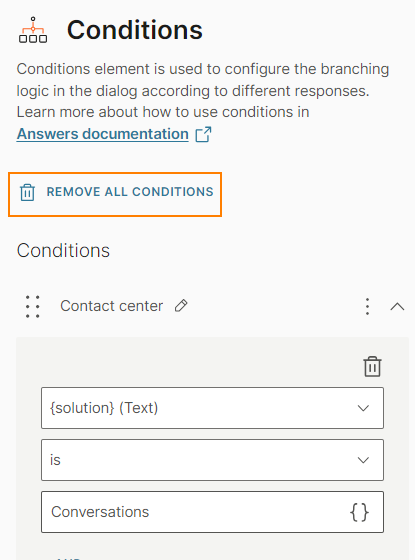This screenshot has height=560, width=415.
Task: Click into the Conversations value input field
Action: click(212, 512)
